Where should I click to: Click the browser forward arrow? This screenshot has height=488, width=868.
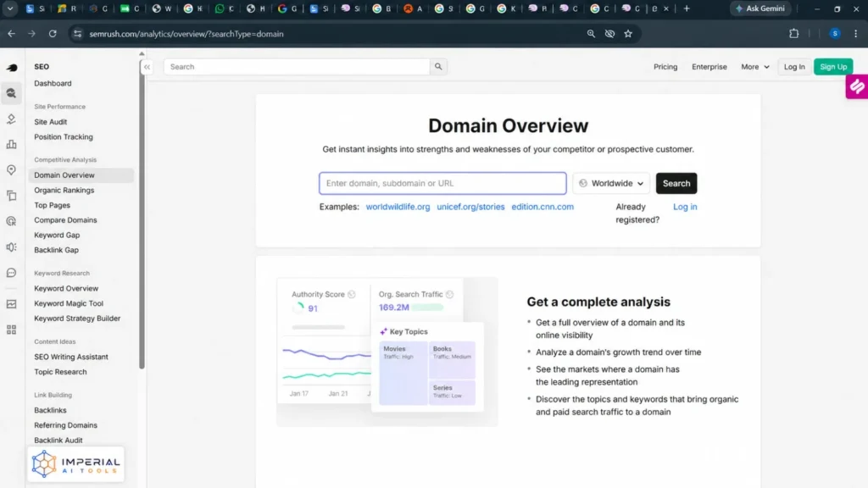coord(31,34)
